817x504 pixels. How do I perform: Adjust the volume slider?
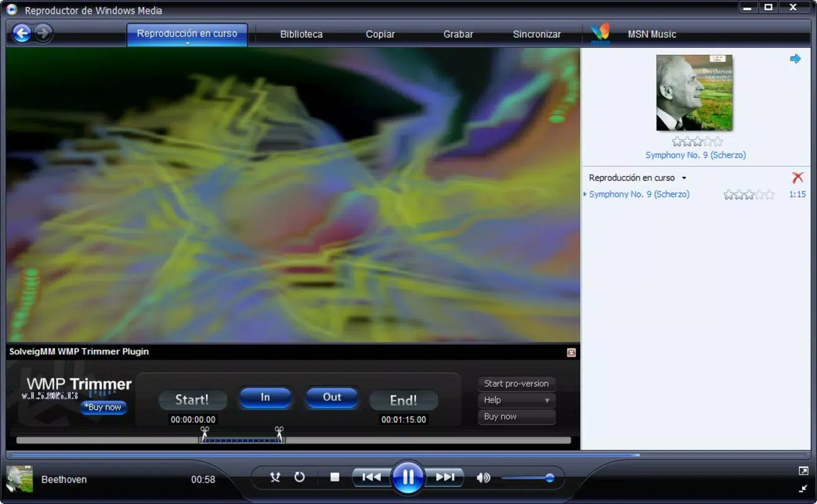pyautogui.click(x=528, y=478)
